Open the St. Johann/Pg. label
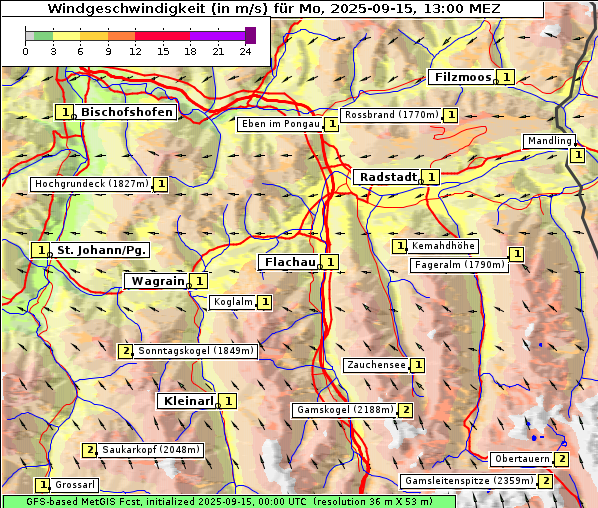The image size is (598, 508). pos(100,250)
